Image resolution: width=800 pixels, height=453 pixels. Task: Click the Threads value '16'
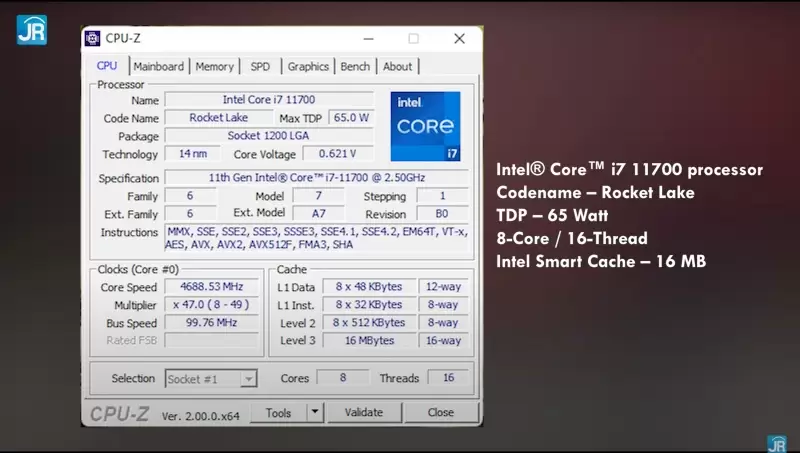pos(448,378)
